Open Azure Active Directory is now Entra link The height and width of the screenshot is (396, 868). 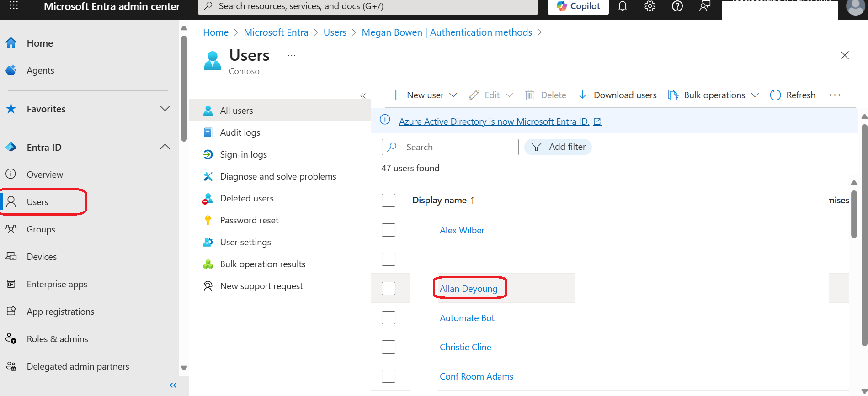(x=494, y=121)
